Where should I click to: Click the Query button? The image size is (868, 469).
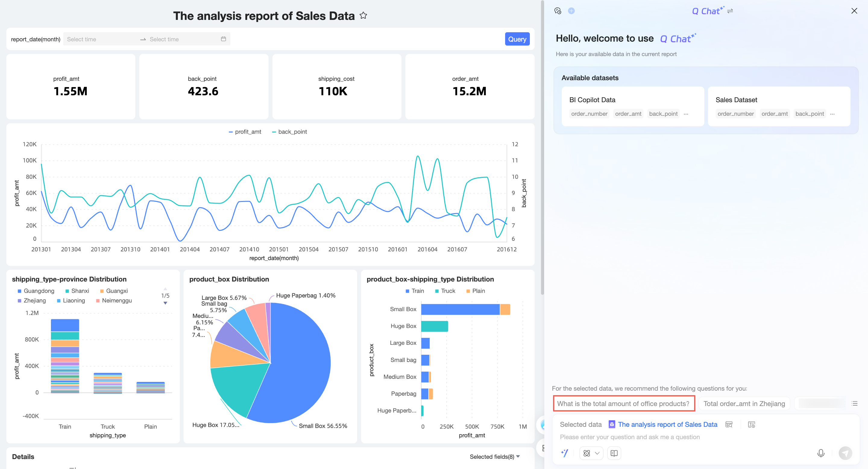(517, 39)
